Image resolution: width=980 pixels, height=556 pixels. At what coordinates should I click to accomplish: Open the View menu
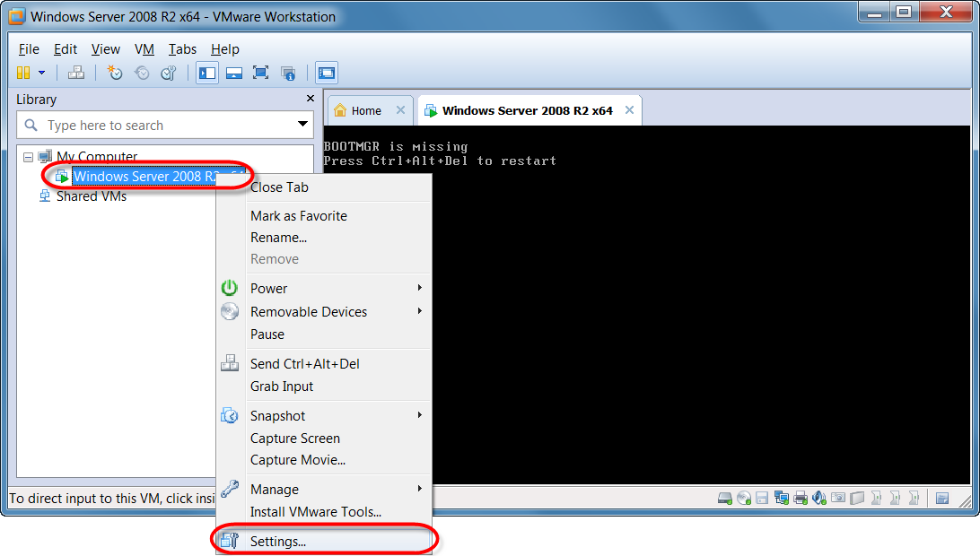tap(106, 49)
